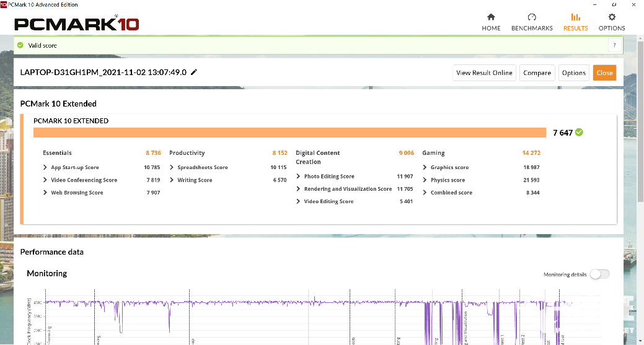Click the window maximize button
Viewport: 644px width, 345px height.
614,4
